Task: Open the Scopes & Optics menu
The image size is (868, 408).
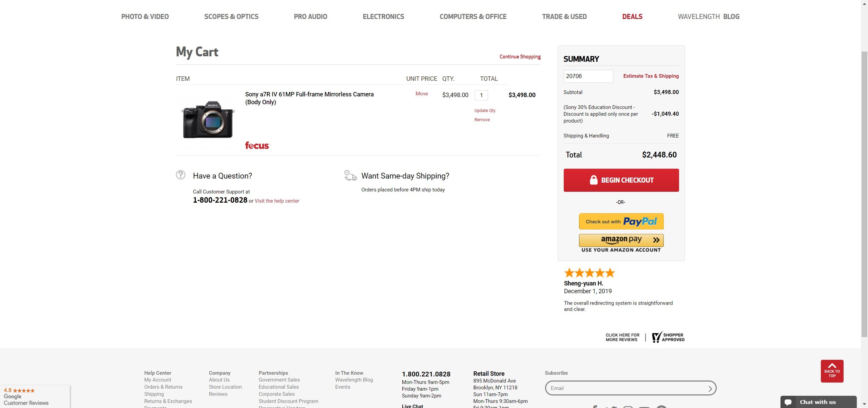Action: tap(231, 17)
